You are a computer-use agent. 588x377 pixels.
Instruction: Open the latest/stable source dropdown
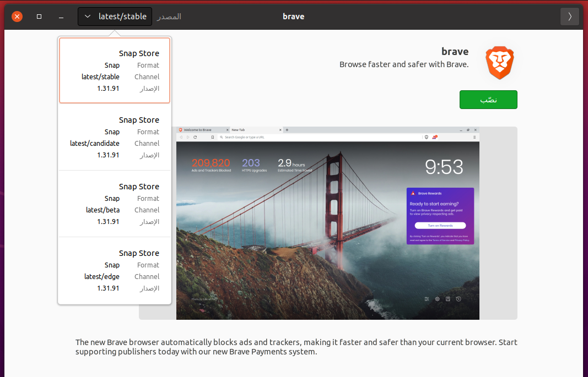pyautogui.click(x=115, y=17)
